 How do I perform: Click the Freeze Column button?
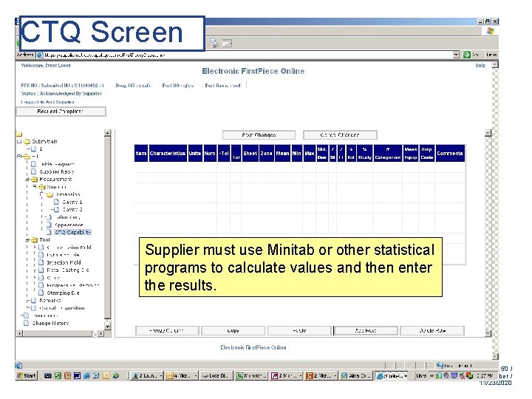167,330
